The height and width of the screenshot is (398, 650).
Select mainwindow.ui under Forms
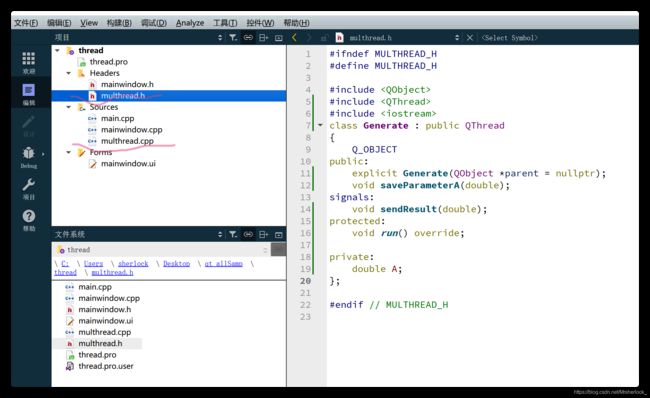click(x=128, y=163)
